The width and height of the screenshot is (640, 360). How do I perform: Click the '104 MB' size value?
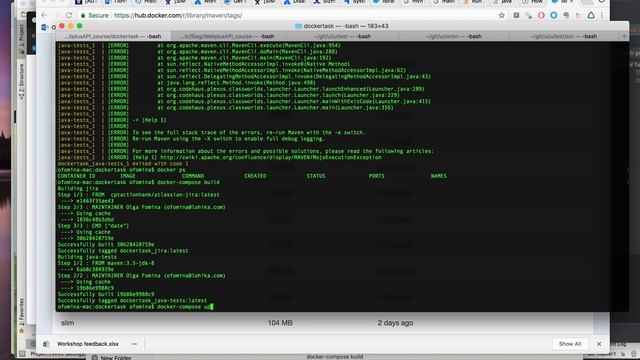(280, 323)
